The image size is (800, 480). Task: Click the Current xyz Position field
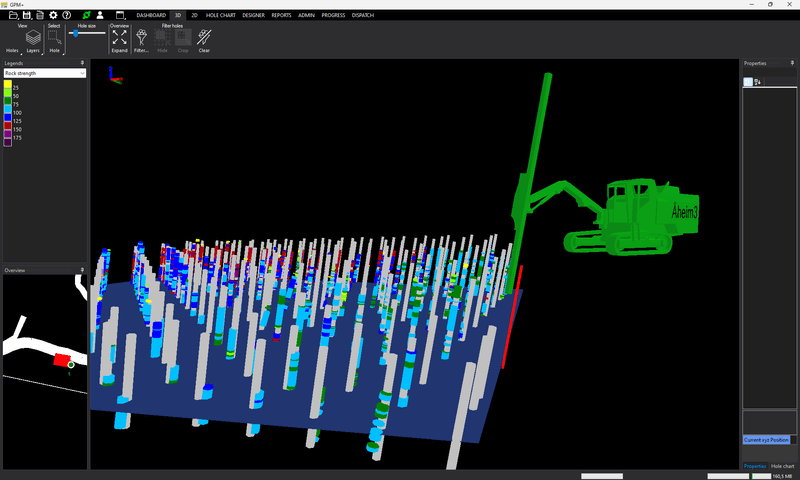coord(766,440)
